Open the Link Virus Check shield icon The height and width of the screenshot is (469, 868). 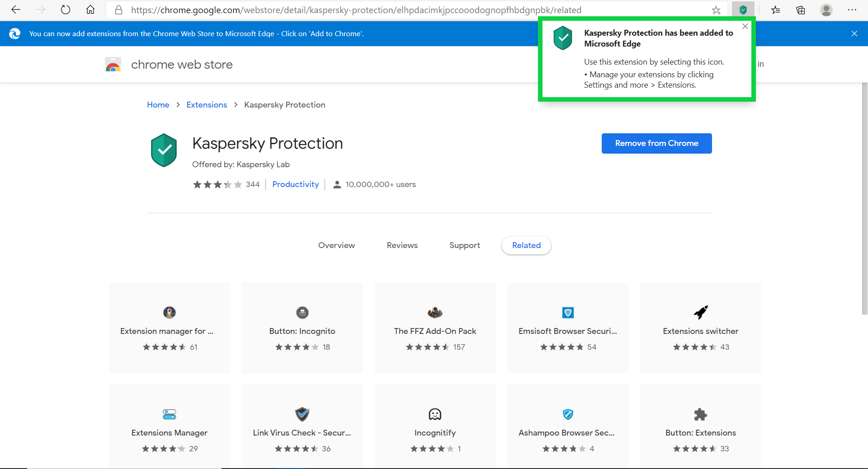pos(302,414)
